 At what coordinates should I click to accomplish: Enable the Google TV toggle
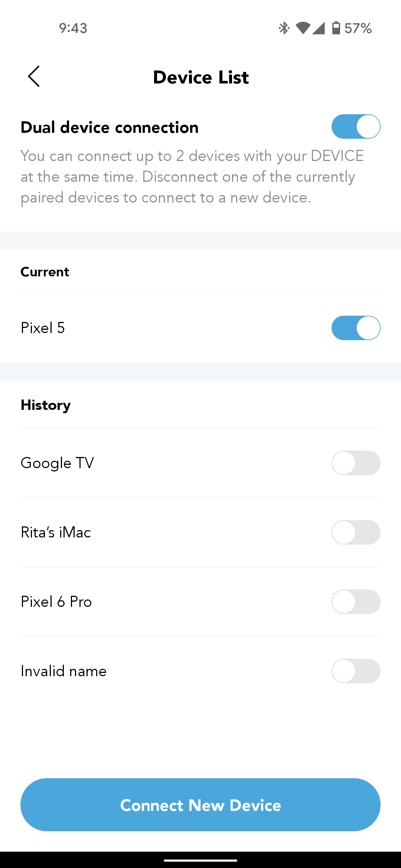pyautogui.click(x=356, y=463)
